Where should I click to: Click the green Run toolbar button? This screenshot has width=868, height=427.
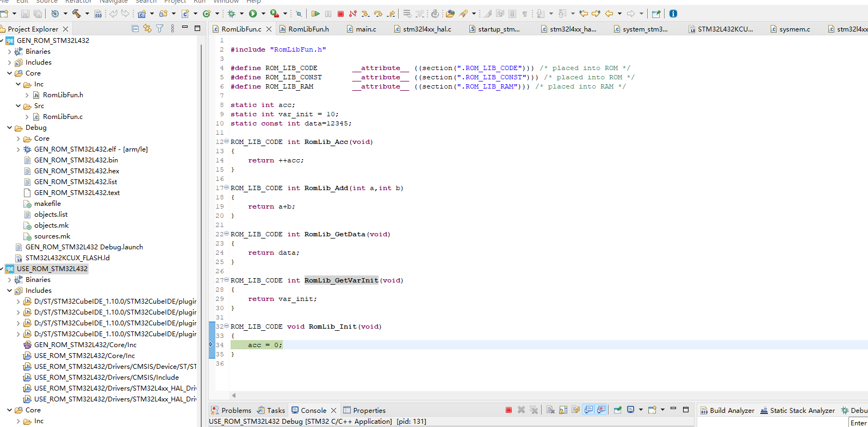(x=253, y=14)
